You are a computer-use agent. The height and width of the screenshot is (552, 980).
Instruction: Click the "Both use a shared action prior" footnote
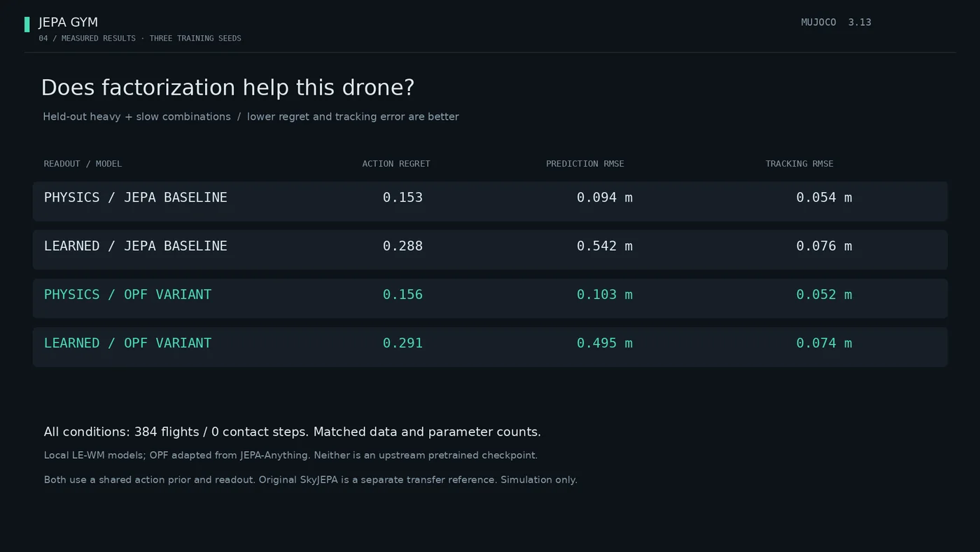pyautogui.click(x=310, y=480)
